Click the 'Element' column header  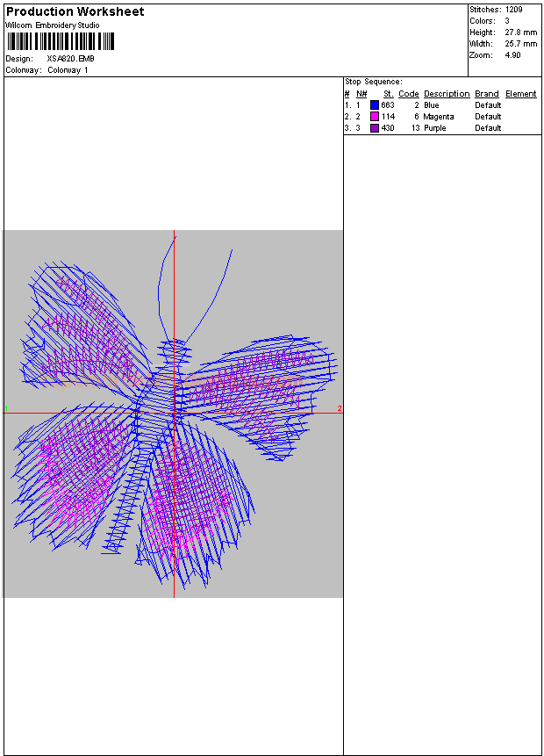[x=521, y=94]
